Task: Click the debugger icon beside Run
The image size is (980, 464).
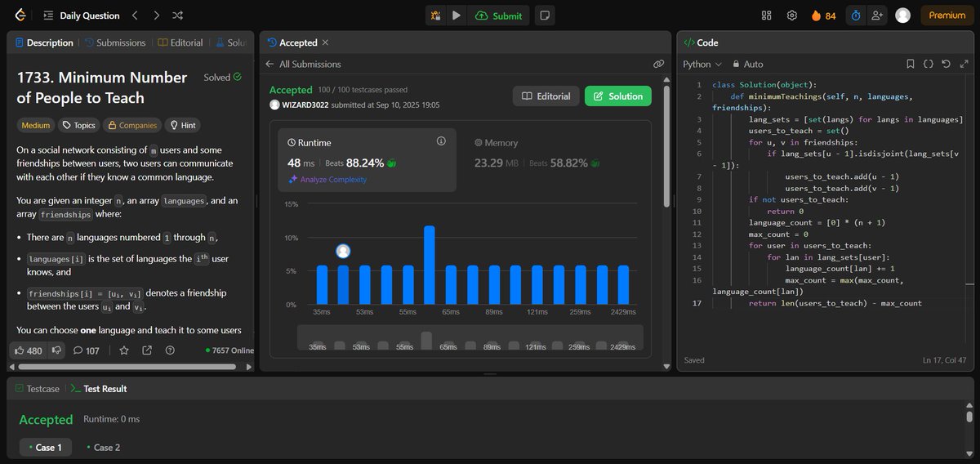Action: (436, 16)
